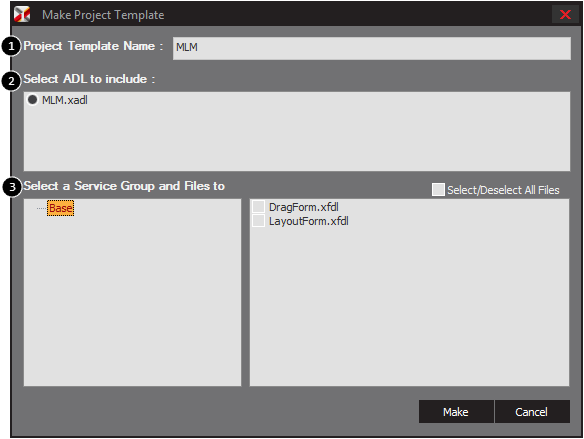Click the step 2 numbered badge
The image size is (584, 439).
click(x=11, y=81)
